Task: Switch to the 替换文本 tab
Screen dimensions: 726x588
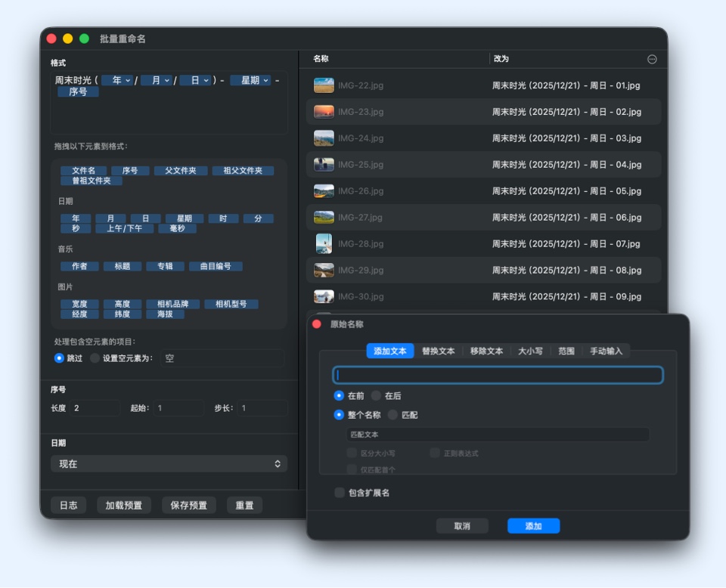Action: click(438, 351)
